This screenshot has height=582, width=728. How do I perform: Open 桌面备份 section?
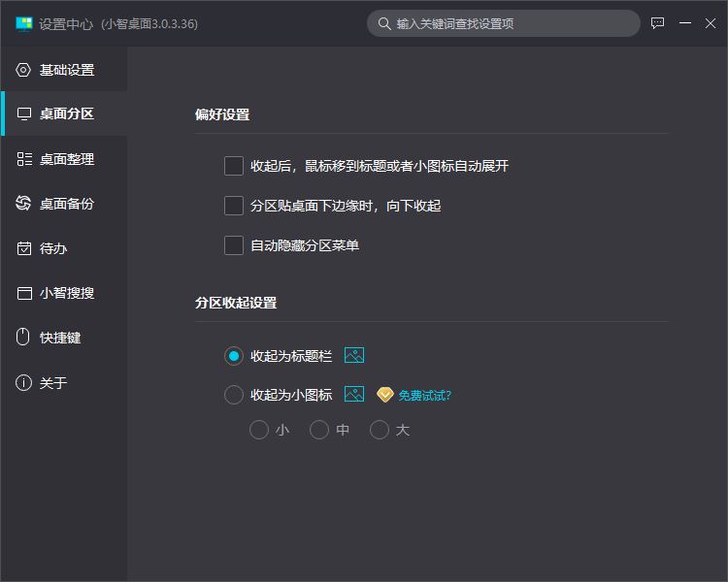click(64, 204)
